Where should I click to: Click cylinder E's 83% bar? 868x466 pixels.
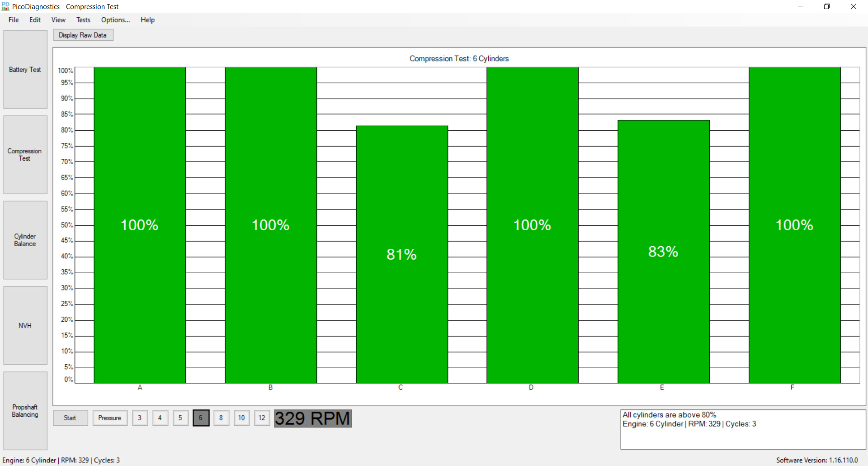click(x=664, y=252)
